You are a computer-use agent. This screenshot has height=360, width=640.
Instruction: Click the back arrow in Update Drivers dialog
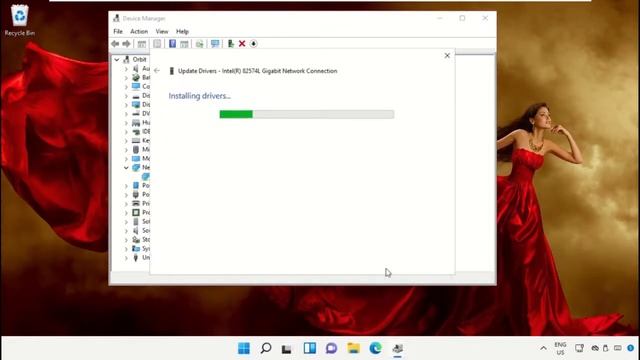[x=157, y=71]
